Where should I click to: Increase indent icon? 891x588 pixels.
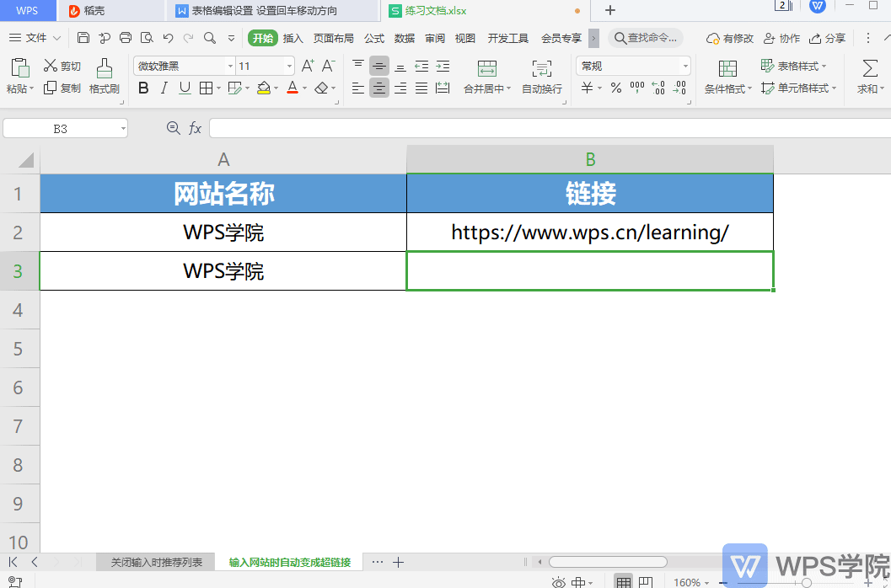tap(443, 66)
